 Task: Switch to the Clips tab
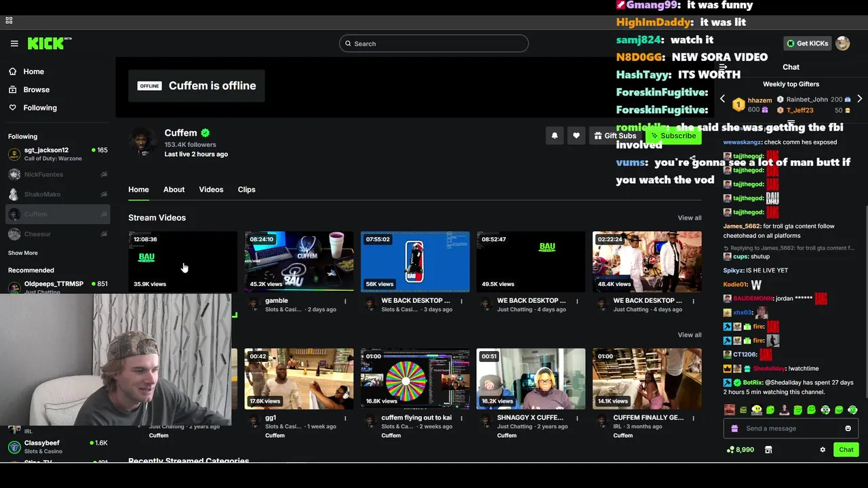[x=246, y=190]
